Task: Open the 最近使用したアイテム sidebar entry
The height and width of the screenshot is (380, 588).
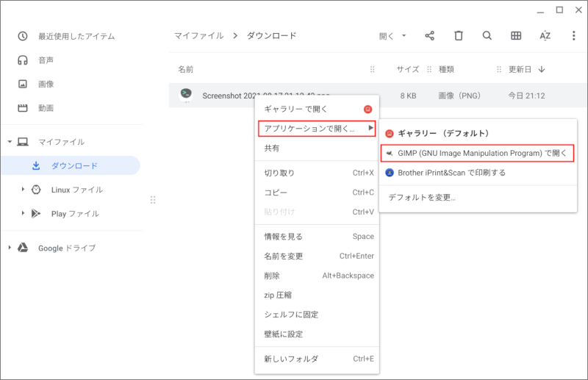Action: (76, 36)
